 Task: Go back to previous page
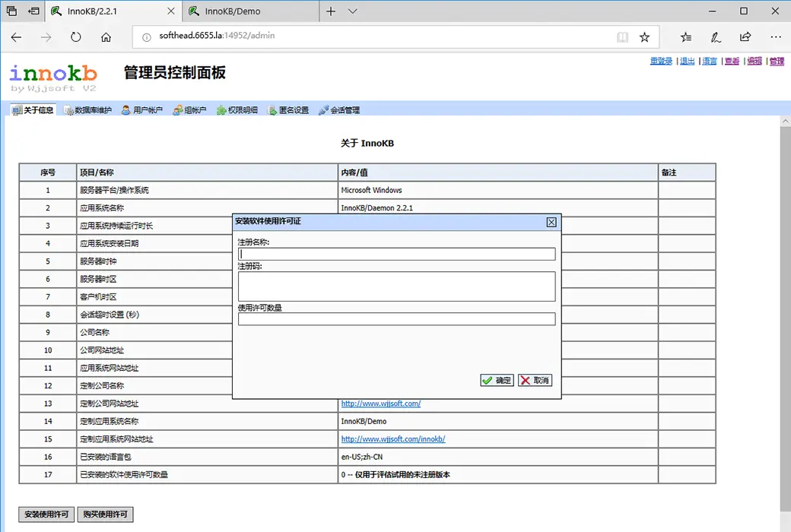[16, 36]
